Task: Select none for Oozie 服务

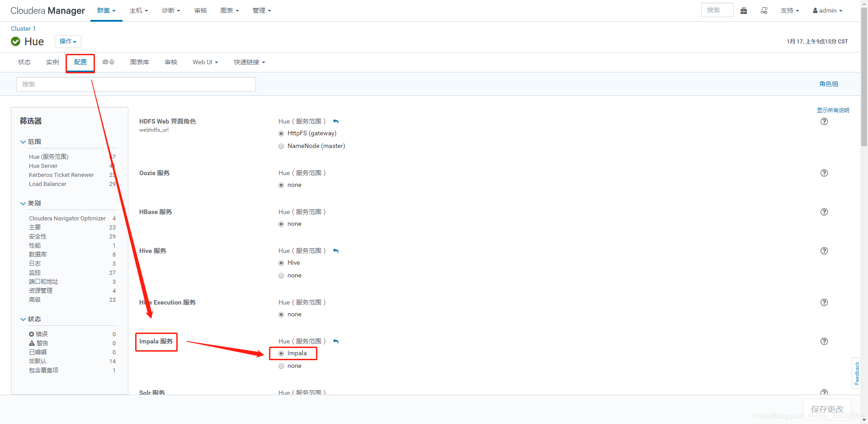Action: click(x=281, y=185)
